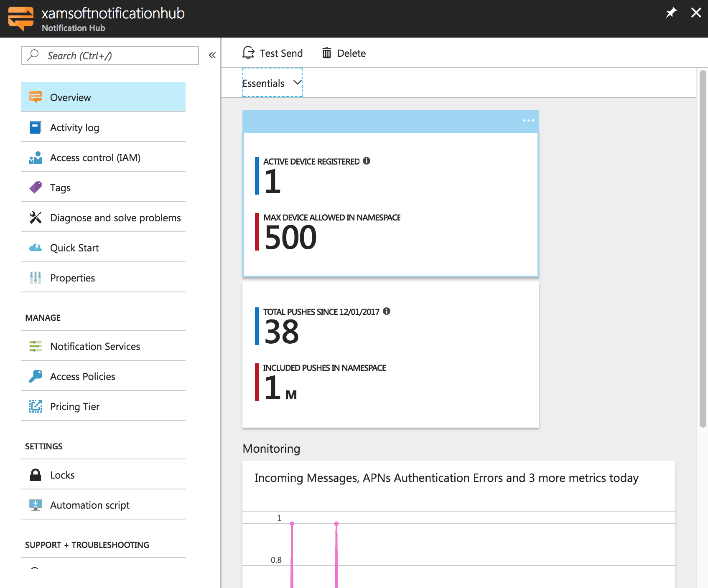Click the Delete trash can icon
708x588 pixels.
326,53
